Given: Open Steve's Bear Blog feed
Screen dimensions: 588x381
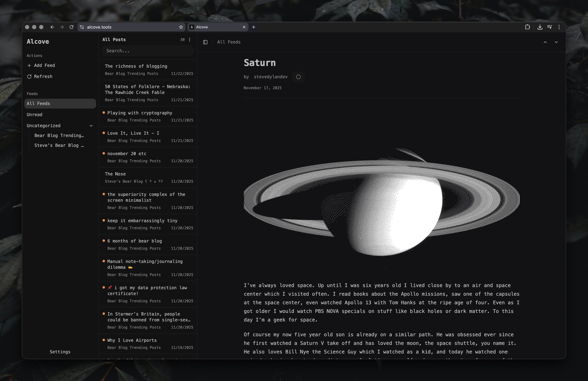Looking at the screenshot, I should pyautogui.click(x=59, y=145).
